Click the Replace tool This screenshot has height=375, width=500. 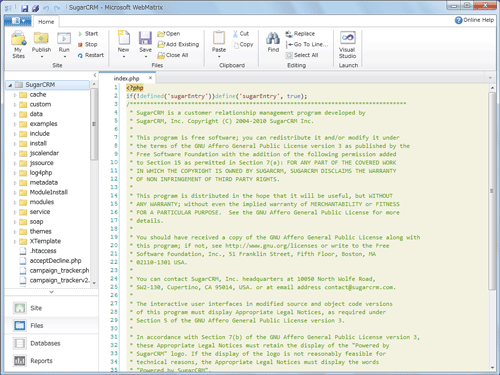[x=300, y=34]
